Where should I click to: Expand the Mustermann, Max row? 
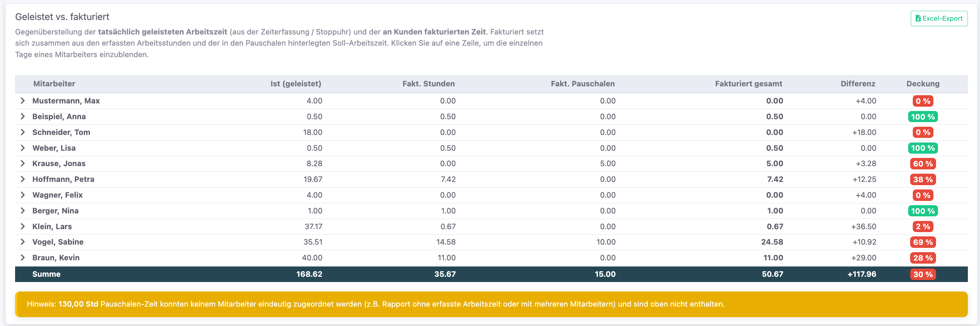point(23,101)
